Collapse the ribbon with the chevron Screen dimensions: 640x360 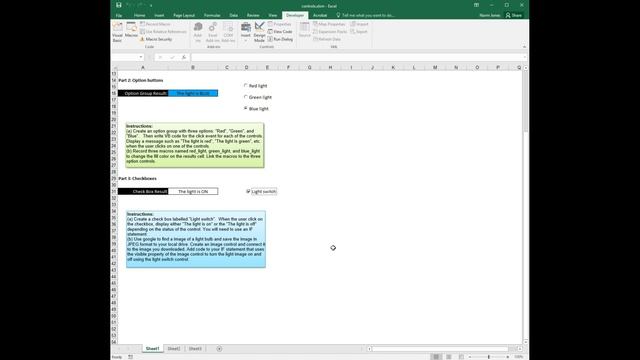pos(524,47)
